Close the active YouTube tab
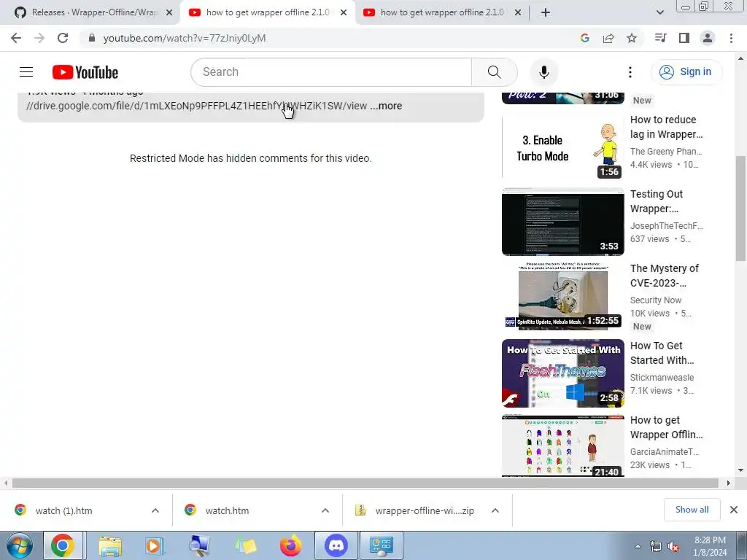 (x=344, y=13)
